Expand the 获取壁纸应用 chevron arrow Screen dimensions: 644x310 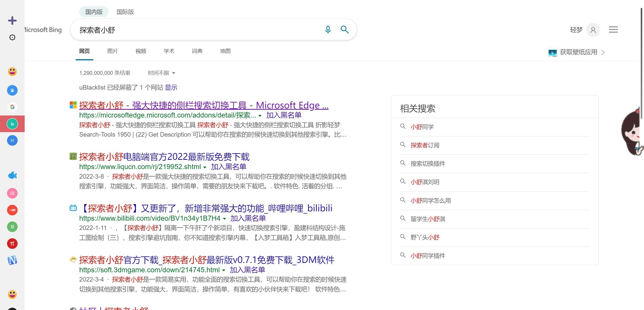pos(603,52)
